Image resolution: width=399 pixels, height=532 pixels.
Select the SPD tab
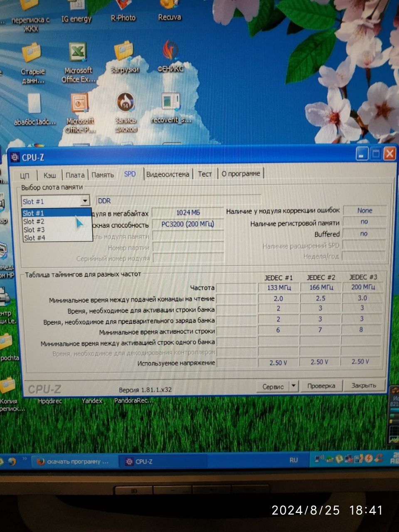tap(130, 174)
